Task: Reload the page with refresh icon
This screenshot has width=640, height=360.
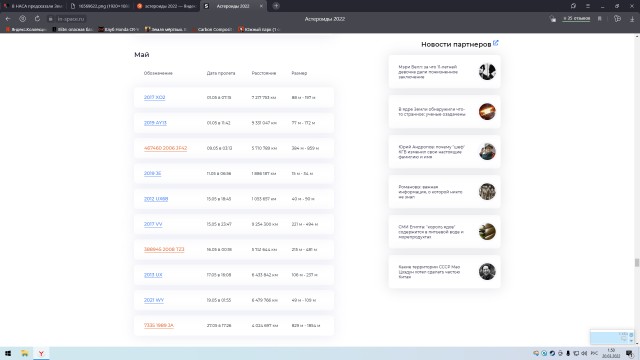Action: pos(37,19)
